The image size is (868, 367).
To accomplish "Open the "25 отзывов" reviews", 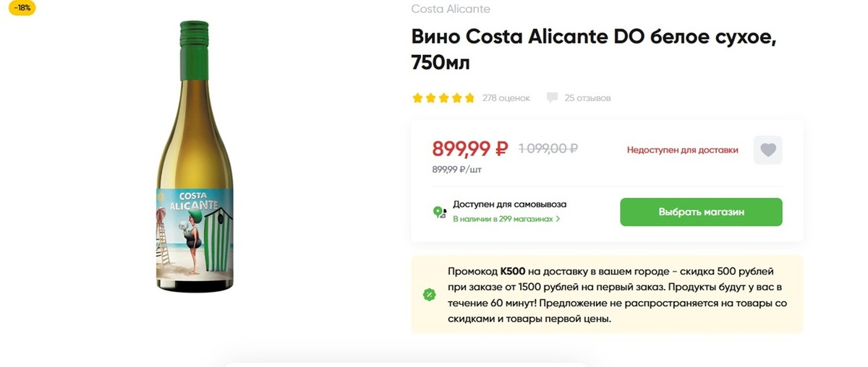I will [x=587, y=98].
